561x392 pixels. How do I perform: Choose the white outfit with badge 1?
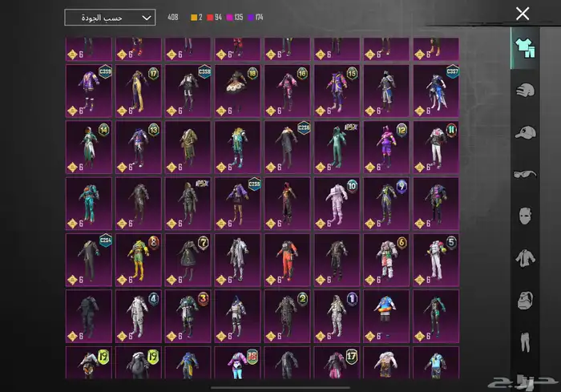337,315
